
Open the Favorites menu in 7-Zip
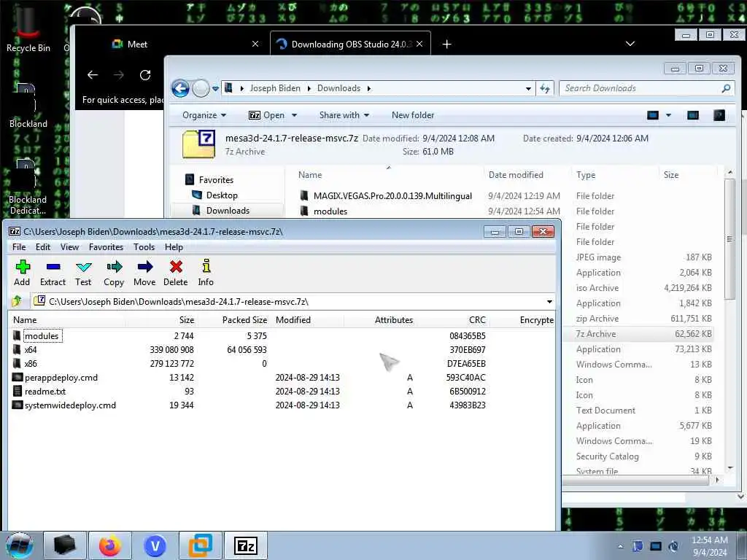[x=106, y=247]
